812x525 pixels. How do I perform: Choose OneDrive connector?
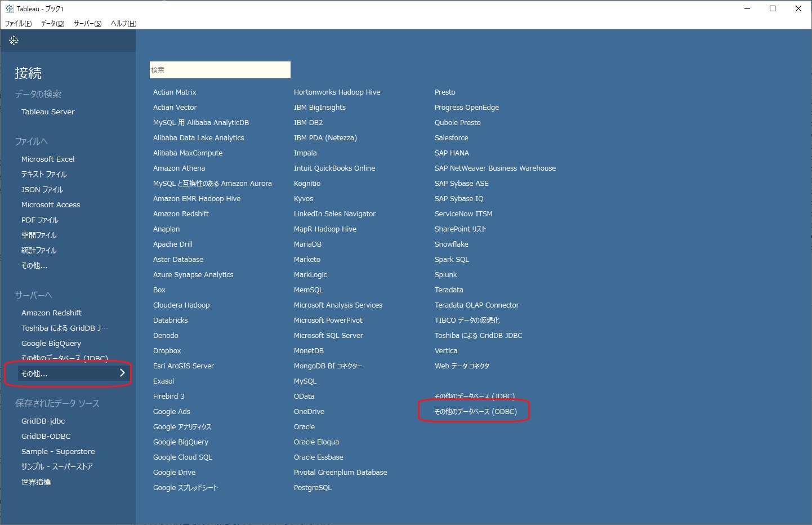pyautogui.click(x=309, y=412)
